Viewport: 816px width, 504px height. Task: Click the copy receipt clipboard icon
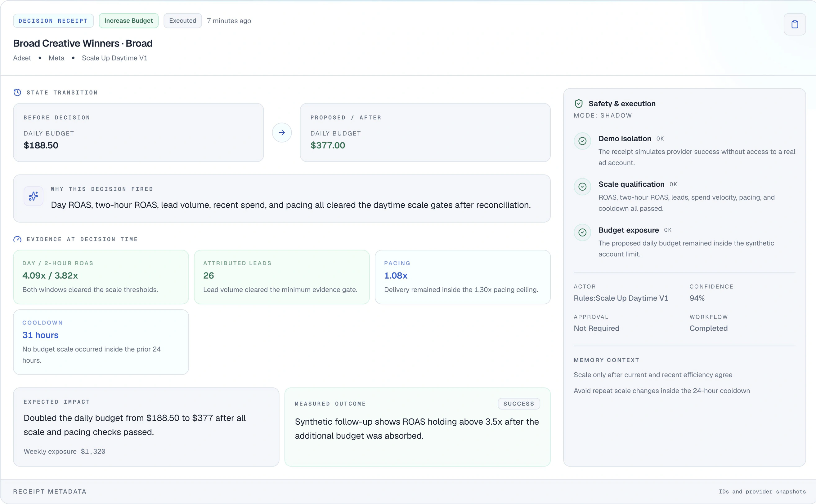[x=794, y=24]
